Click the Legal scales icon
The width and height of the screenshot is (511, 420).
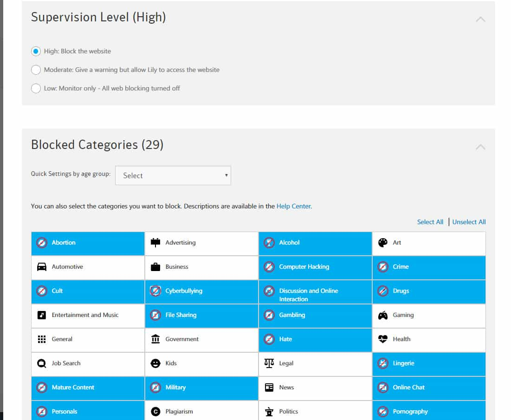pos(269,363)
